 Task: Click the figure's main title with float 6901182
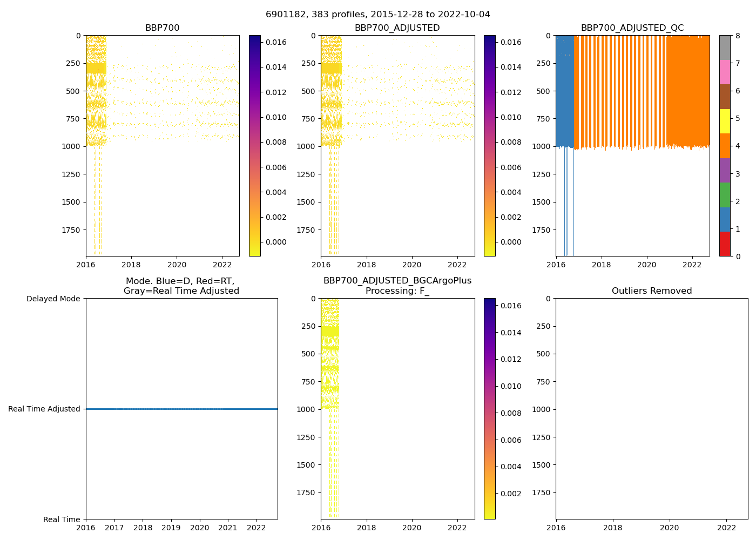pyautogui.click(x=377, y=15)
